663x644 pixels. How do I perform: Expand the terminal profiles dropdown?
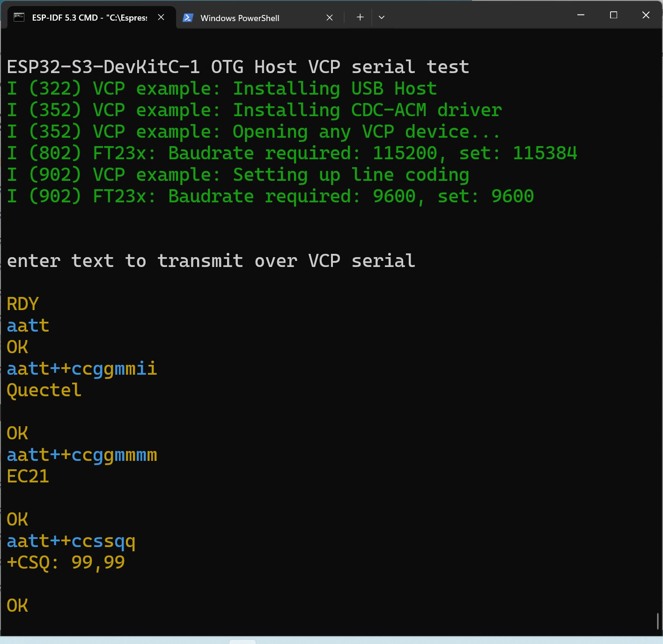(382, 17)
